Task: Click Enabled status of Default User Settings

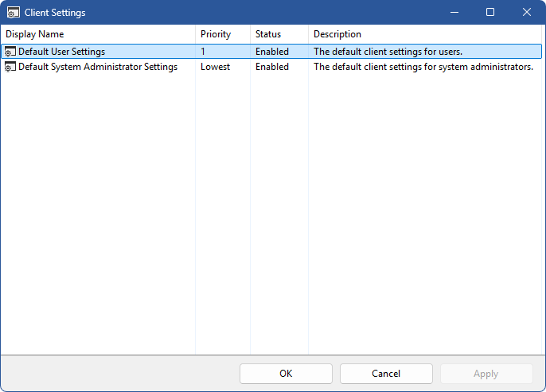Action: click(x=271, y=52)
